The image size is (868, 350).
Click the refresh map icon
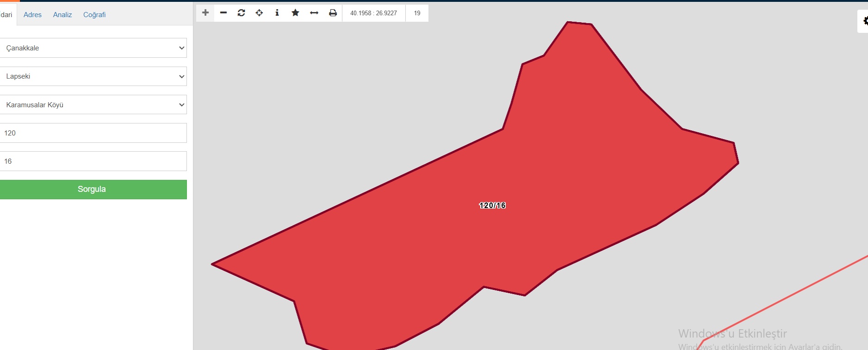pyautogui.click(x=241, y=13)
